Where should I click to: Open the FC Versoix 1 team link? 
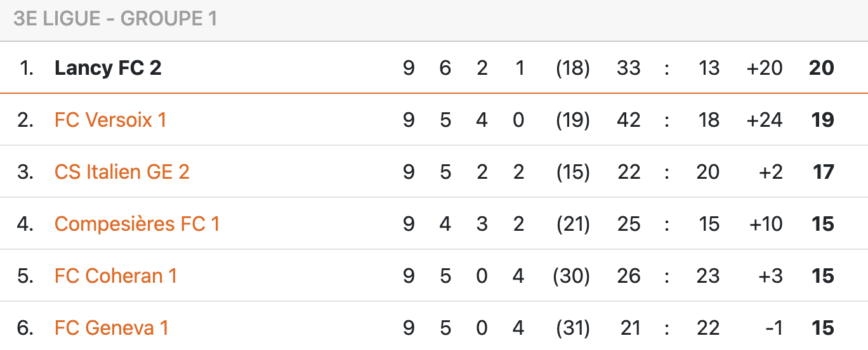coord(110,120)
